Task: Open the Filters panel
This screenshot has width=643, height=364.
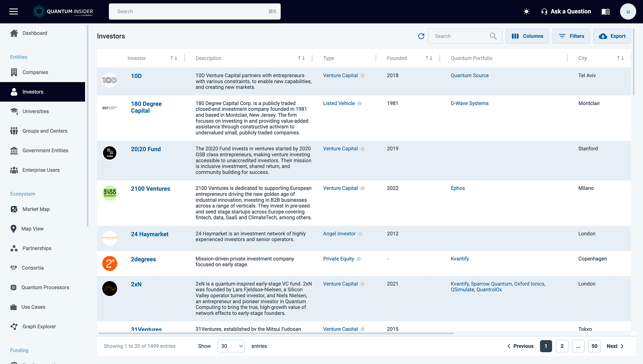Action: point(571,36)
